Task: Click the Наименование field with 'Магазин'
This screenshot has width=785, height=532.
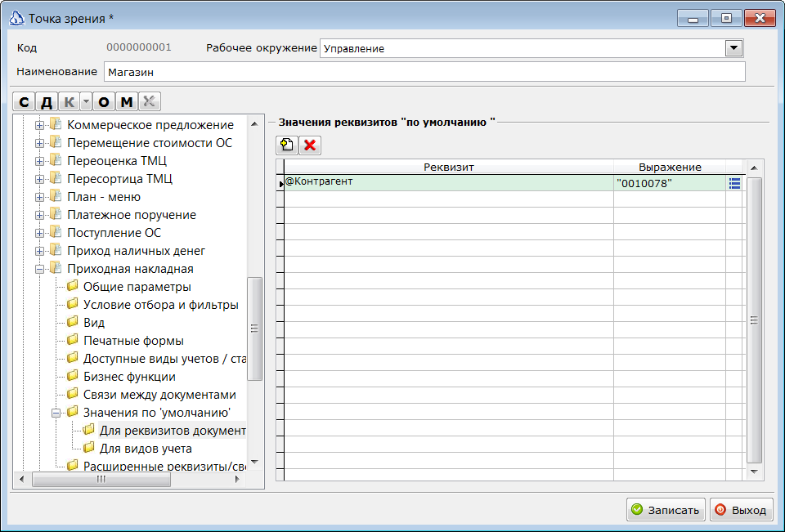Action: coord(424,72)
